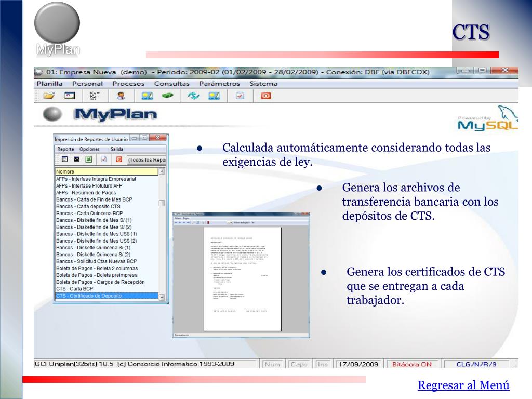This screenshot has height=399, width=532.
Task: Open the page zoom dropdown in preview window
Action: pyautogui.click(x=230, y=222)
